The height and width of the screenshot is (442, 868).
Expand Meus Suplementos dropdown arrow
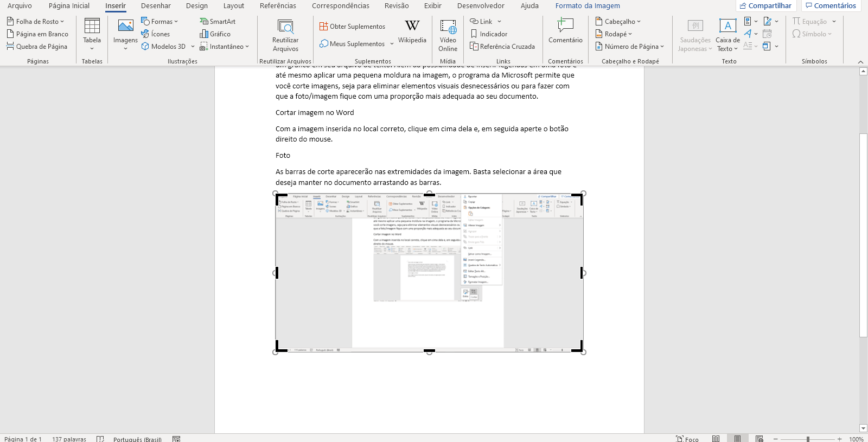click(392, 44)
